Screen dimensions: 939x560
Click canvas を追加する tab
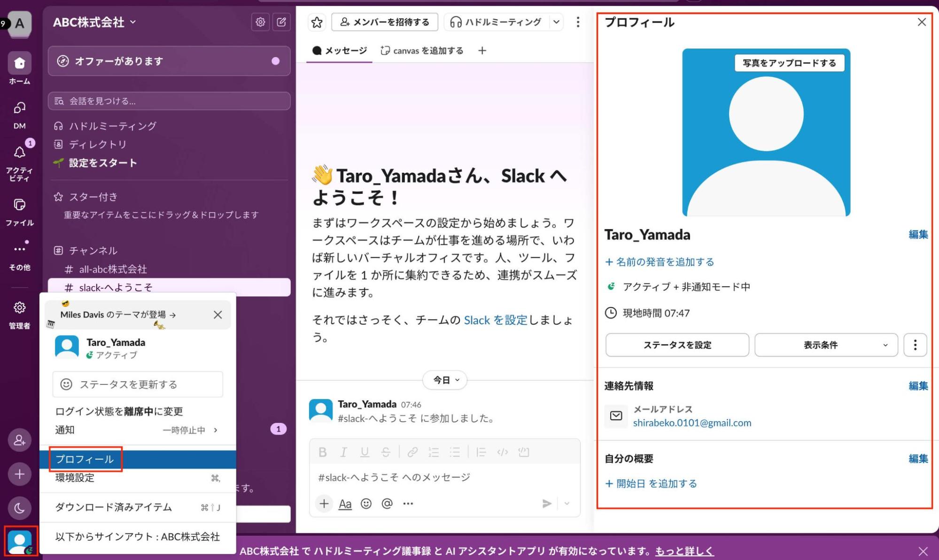pyautogui.click(x=422, y=51)
